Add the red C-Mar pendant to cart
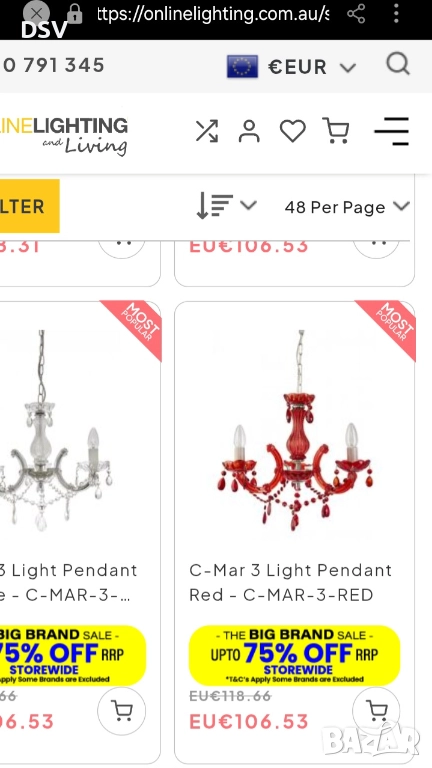This screenshot has width=432, height=768. 376,711
